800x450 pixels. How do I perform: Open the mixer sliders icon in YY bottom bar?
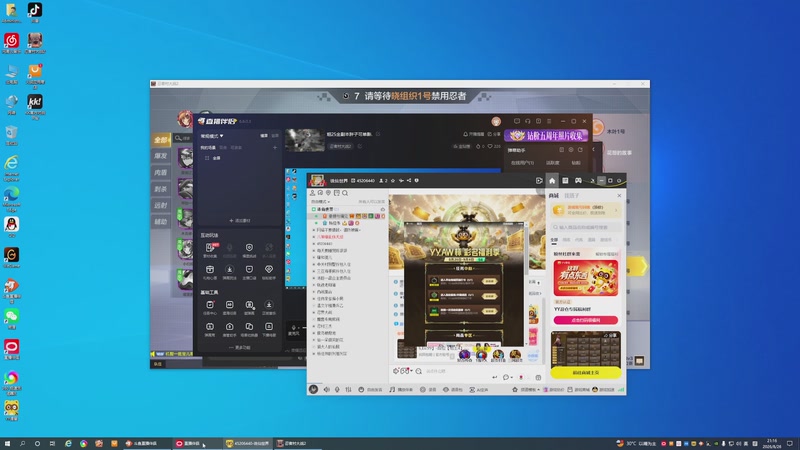(348, 389)
